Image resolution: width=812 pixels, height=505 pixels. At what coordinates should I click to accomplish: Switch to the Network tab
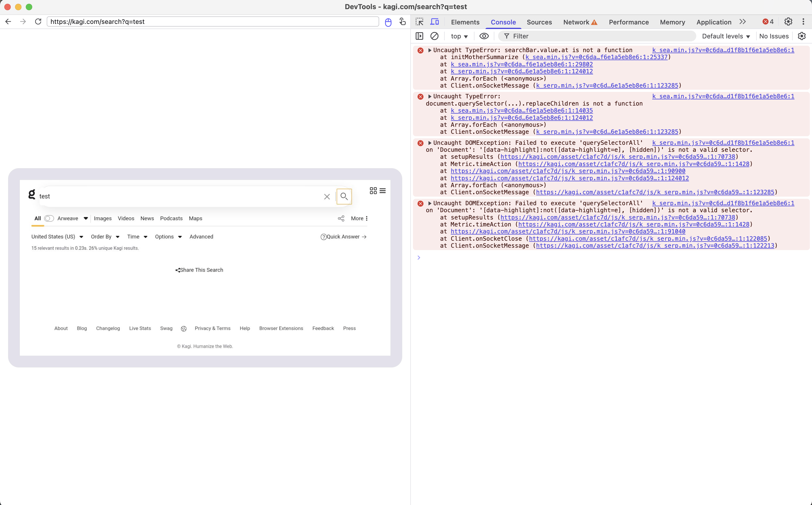tap(576, 22)
